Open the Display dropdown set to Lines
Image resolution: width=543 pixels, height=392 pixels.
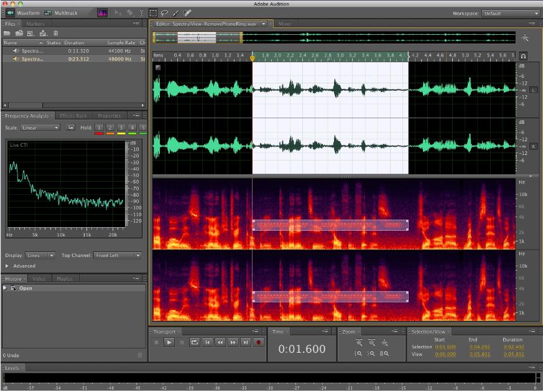pos(40,256)
